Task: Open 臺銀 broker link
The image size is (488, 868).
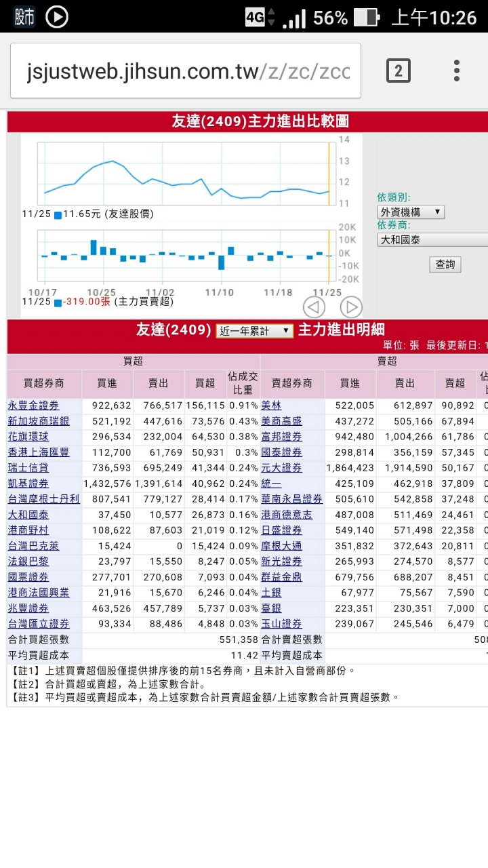Action: [271, 608]
